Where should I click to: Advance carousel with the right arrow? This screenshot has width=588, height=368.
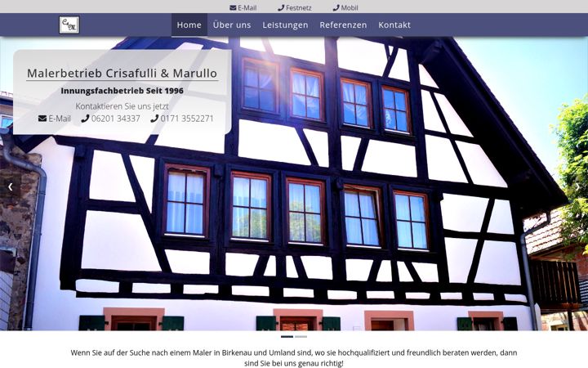pos(577,186)
